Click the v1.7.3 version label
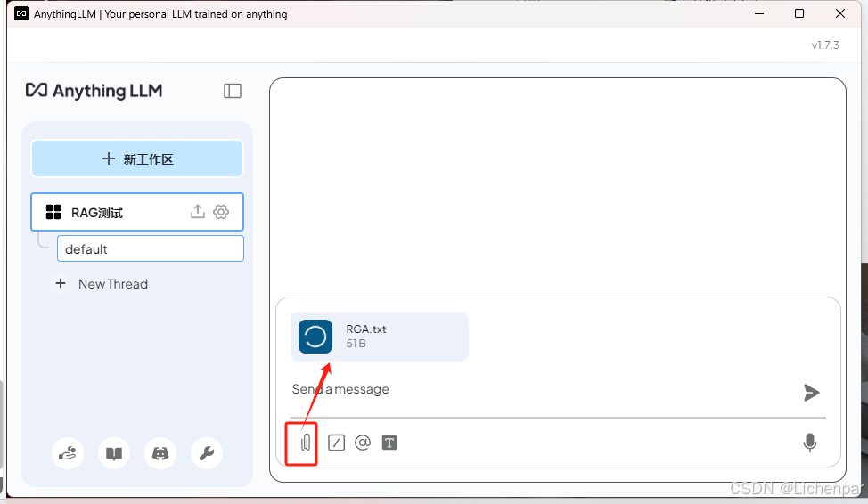 (x=825, y=45)
